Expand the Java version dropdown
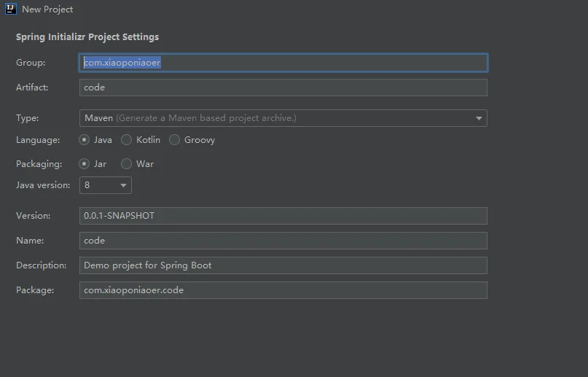 pyautogui.click(x=106, y=185)
